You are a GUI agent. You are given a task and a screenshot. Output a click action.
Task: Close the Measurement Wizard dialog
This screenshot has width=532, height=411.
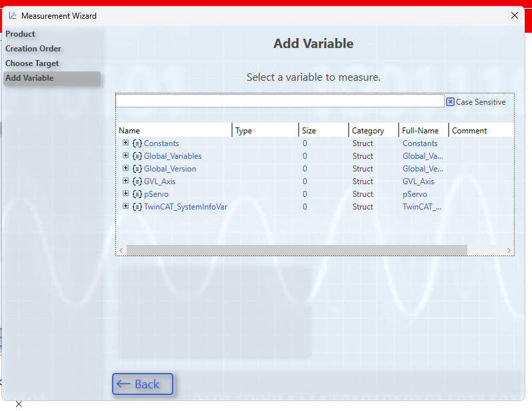point(515,15)
